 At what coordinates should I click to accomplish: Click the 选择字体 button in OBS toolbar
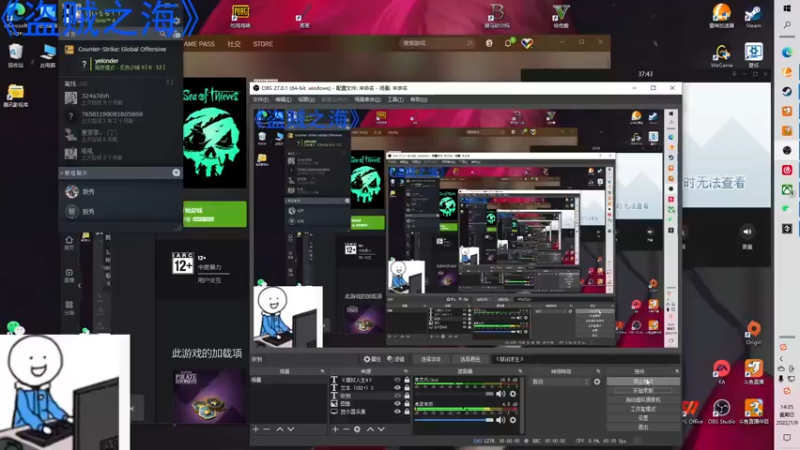[x=430, y=359]
